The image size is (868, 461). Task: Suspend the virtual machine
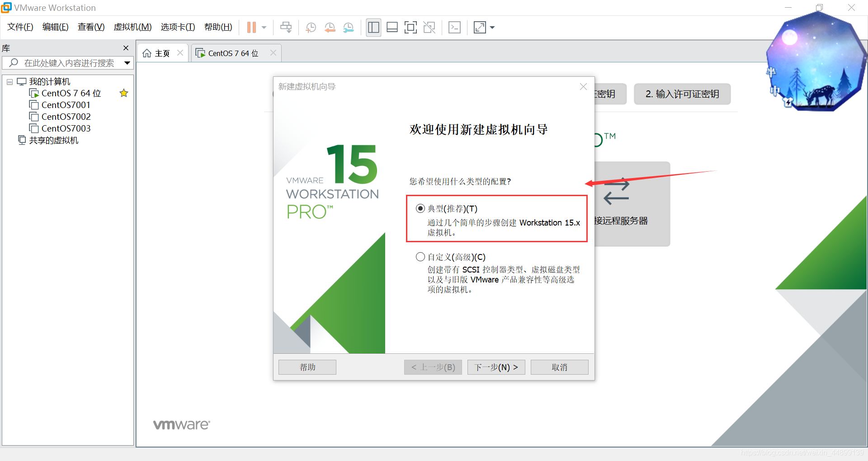point(251,27)
